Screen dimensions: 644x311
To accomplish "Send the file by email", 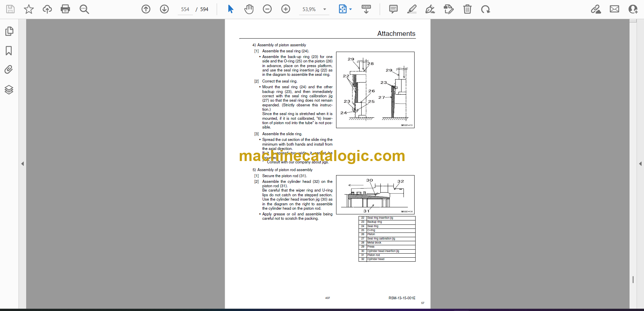I will [x=614, y=9].
